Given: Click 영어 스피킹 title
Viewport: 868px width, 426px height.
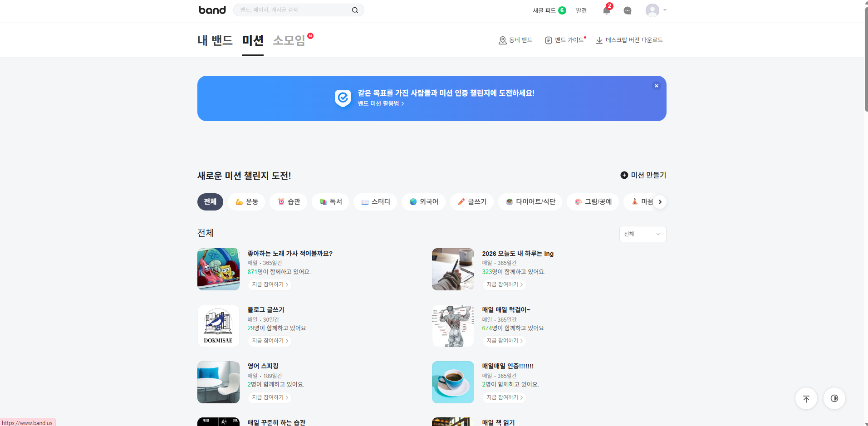Looking at the screenshot, I should click(x=263, y=366).
